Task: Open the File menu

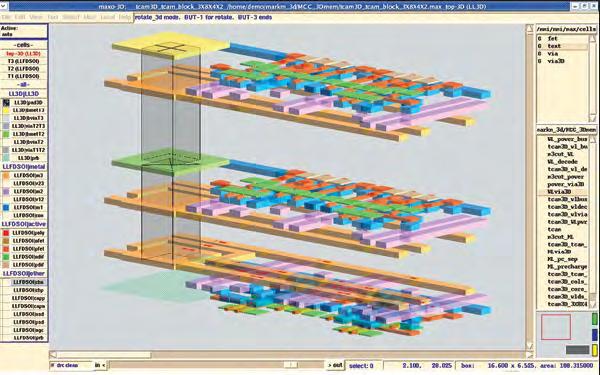Action: coord(6,18)
